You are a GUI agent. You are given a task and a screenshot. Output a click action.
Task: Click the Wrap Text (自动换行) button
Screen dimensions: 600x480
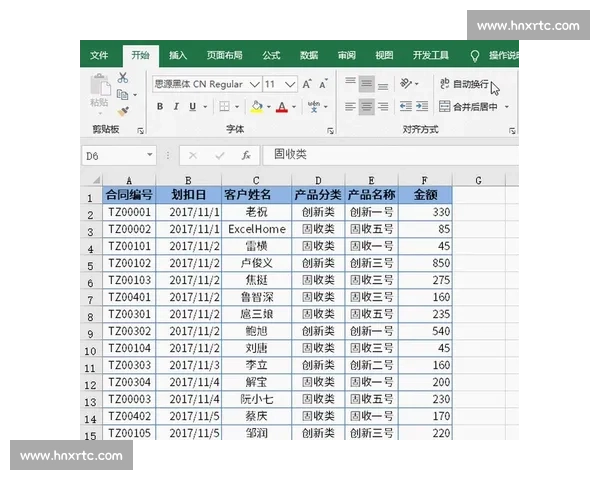(x=464, y=84)
